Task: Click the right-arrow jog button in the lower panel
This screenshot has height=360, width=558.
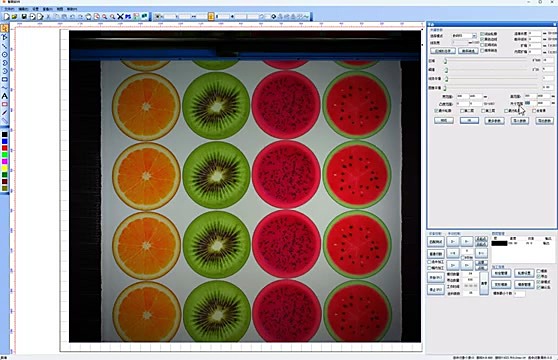Action: (481, 253)
